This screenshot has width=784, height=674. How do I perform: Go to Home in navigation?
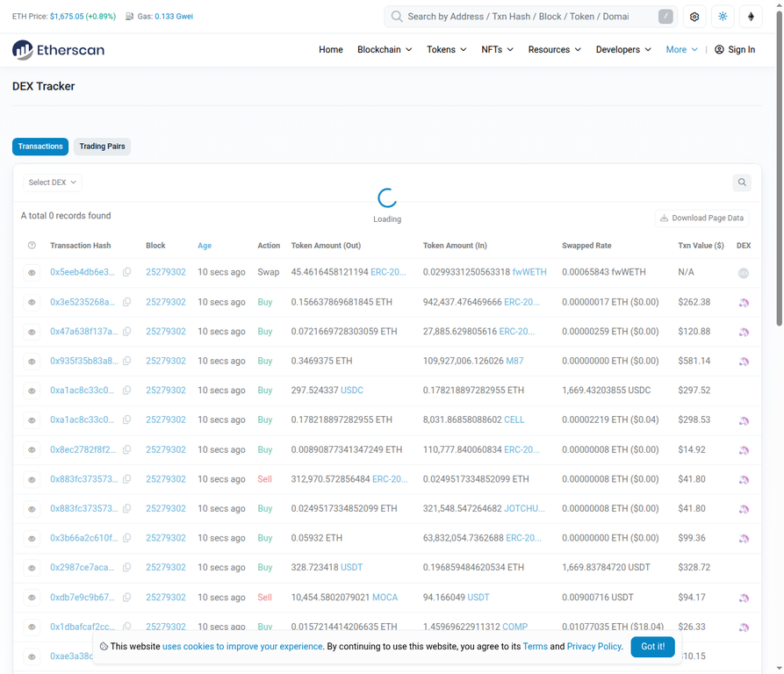[x=331, y=49]
